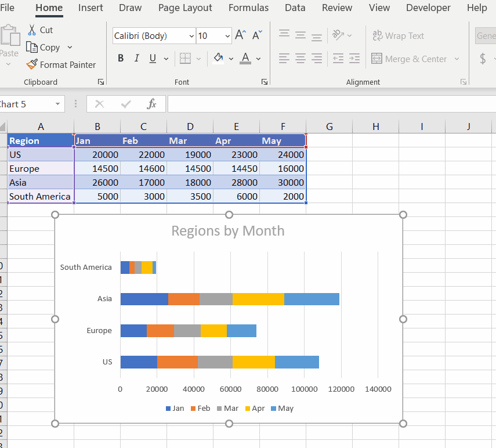This screenshot has height=448, width=496.
Task: Toggle Underline formatting
Action: (x=153, y=58)
